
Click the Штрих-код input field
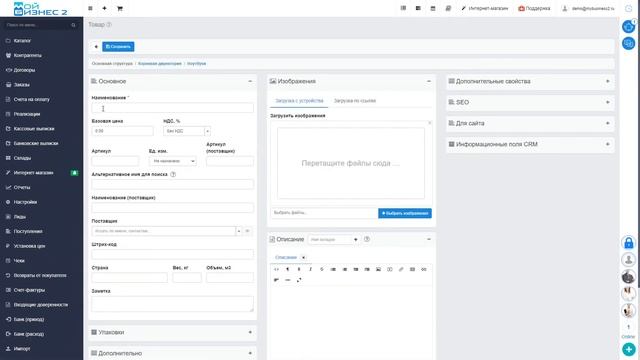coord(172,254)
